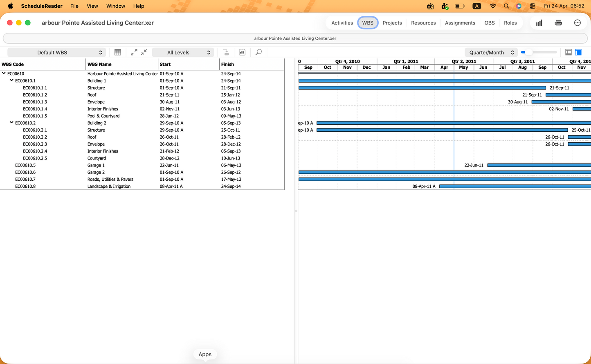This screenshot has width=591, height=364.
Task: Select row EC00610.1.3 Envelope
Action: (142, 102)
